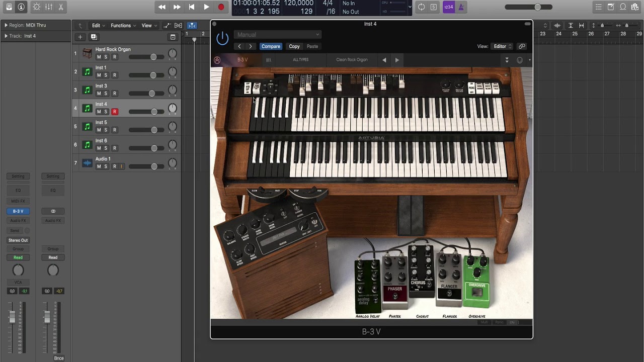The width and height of the screenshot is (644, 362).
Task: Add a new track with plus button
Action: 80,37
